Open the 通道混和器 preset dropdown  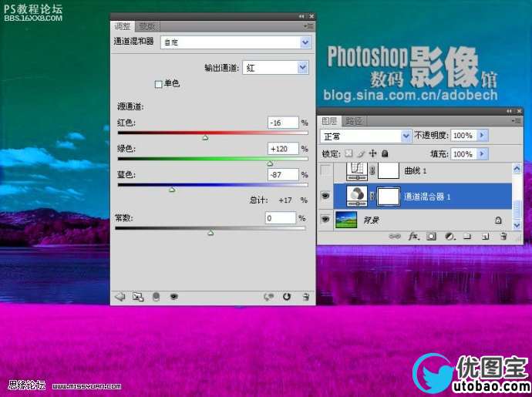point(305,42)
